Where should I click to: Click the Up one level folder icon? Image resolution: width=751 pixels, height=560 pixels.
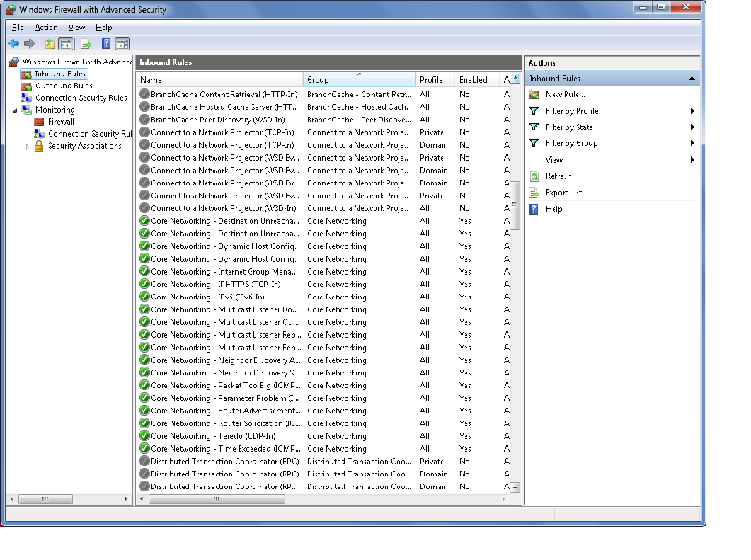50,44
